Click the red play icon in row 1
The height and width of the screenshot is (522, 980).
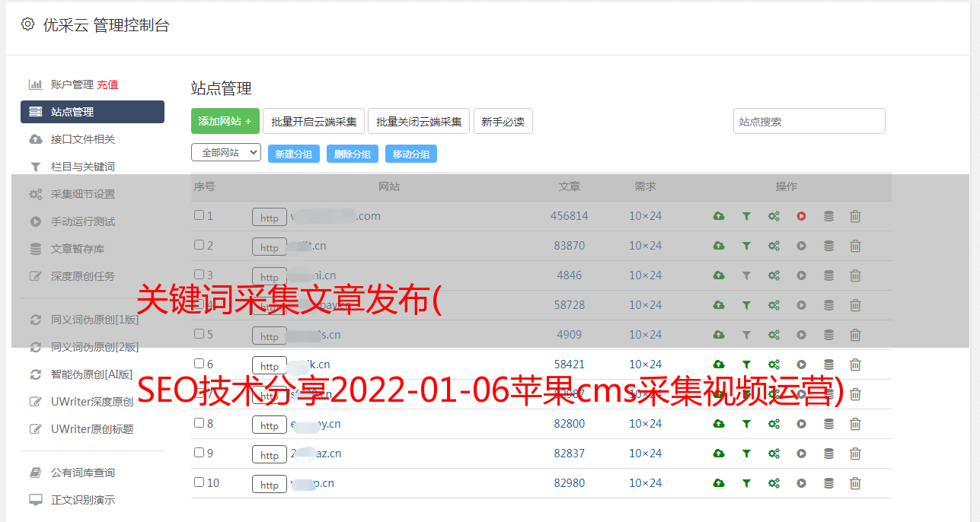(x=801, y=216)
